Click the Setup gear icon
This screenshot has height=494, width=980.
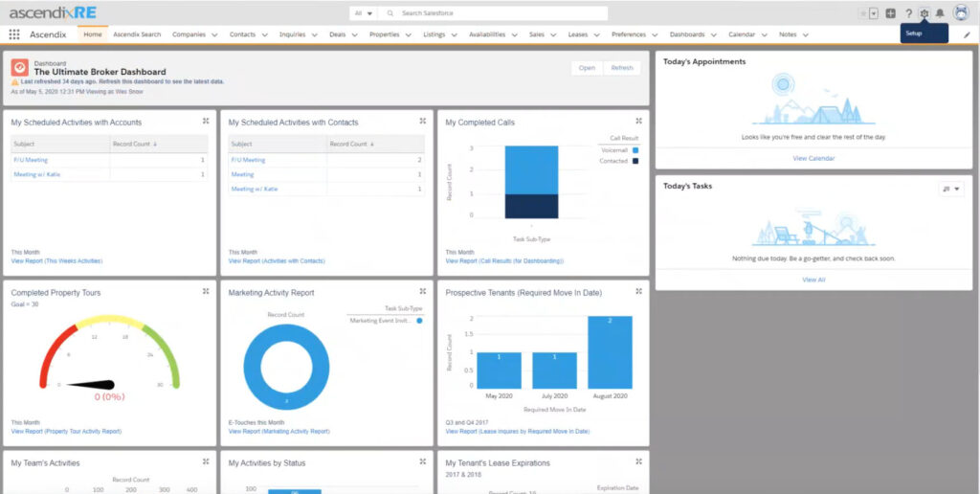pyautogui.click(x=924, y=13)
